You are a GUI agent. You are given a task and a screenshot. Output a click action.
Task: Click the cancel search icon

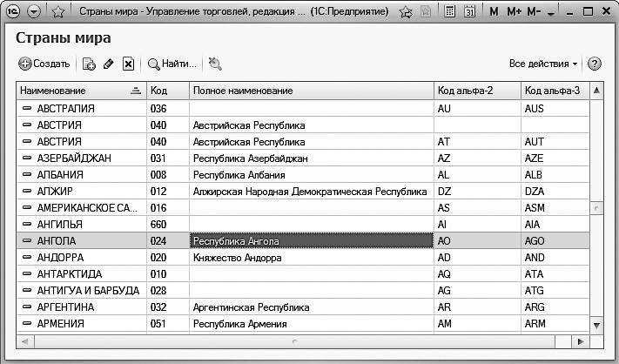click(215, 64)
